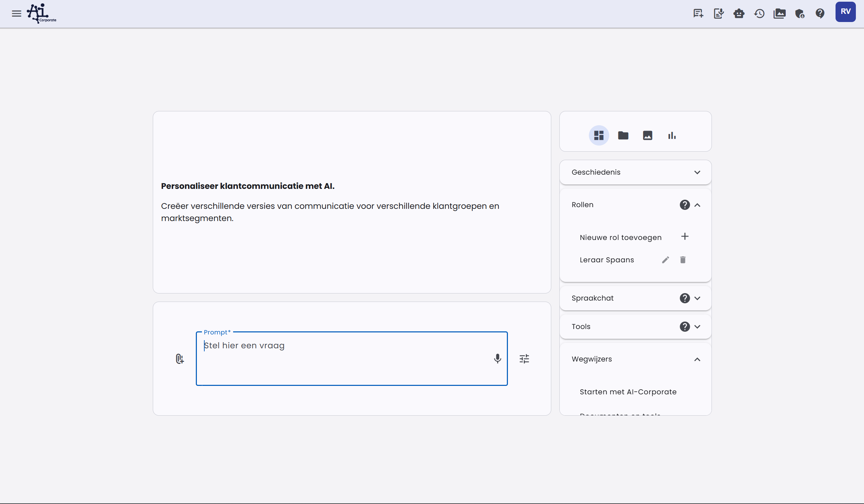Expand the Tools section
The height and width of the screenshot is (504, 864).
(x=698, y=326)
